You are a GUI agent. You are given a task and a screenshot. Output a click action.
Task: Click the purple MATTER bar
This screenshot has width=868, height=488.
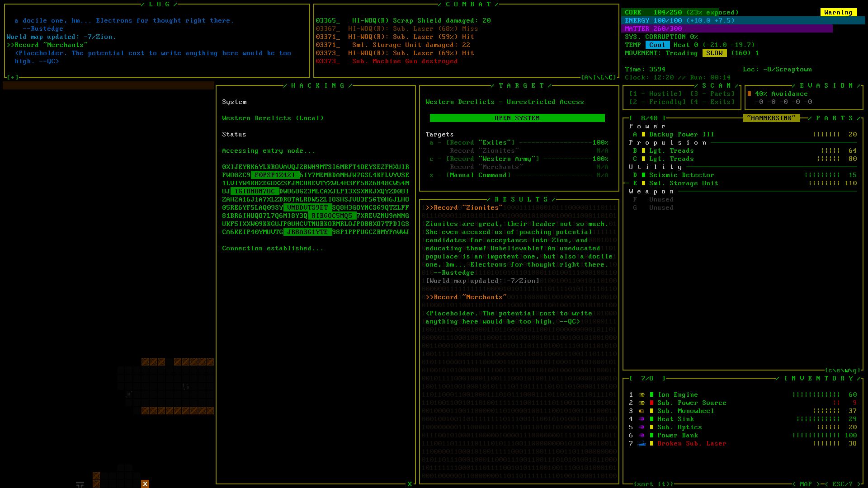point(728,28)
